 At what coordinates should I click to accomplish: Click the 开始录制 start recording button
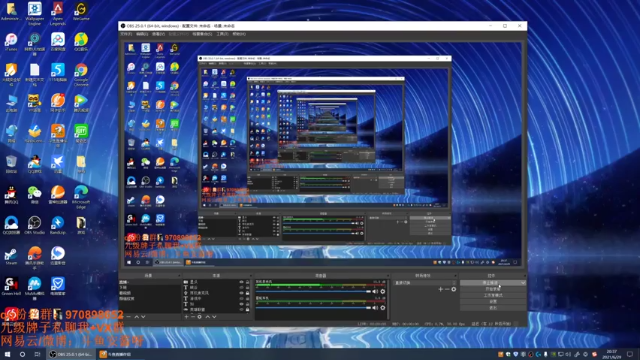(493, 289)
